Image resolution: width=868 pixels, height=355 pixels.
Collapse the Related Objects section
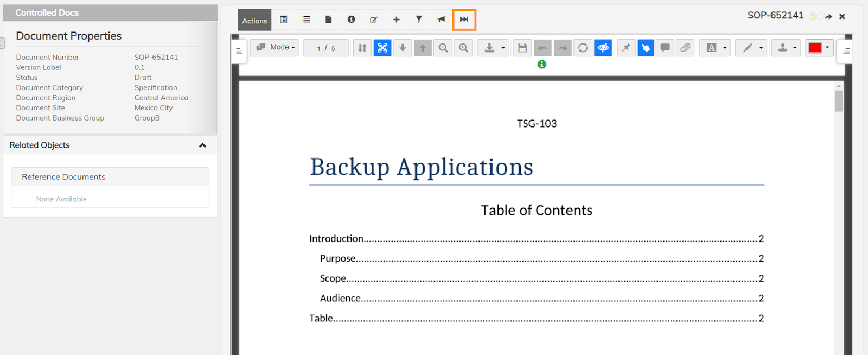(202, 145)
